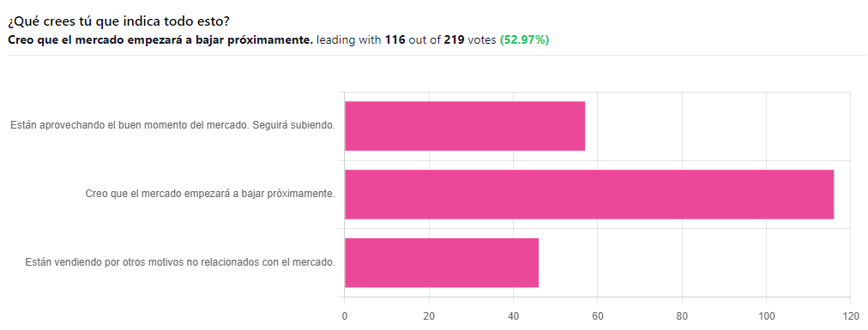Select axis label 'Creo que el mercado empezará a bajar próximamente'
Screen dimensions: 868x330
[x=210, y=194]
